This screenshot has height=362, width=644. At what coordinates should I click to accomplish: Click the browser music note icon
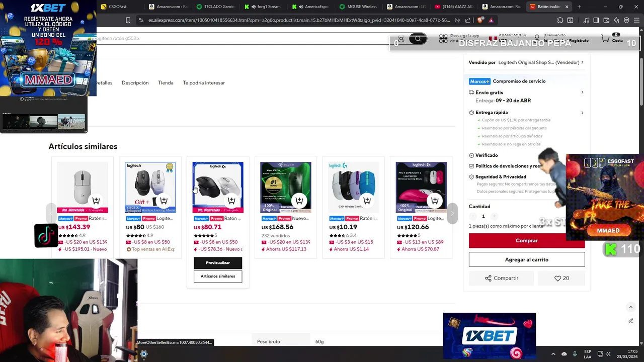pyautogui.click(x=587, y=20)
